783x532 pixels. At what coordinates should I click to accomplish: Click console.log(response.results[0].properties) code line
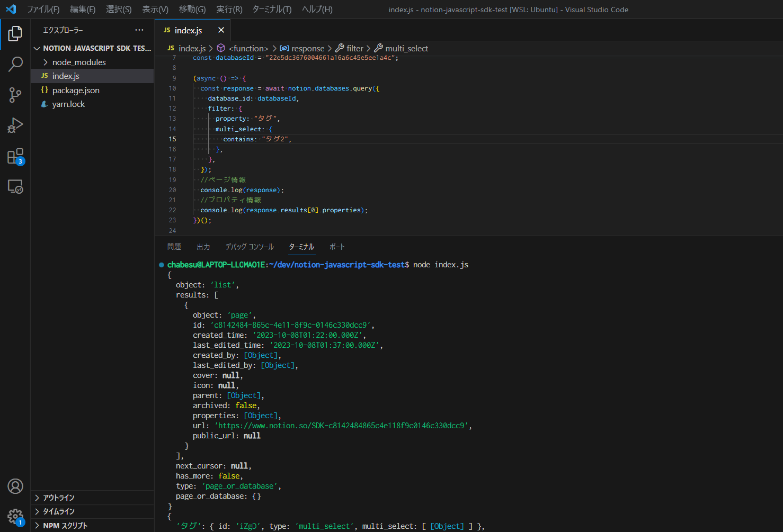284,210
